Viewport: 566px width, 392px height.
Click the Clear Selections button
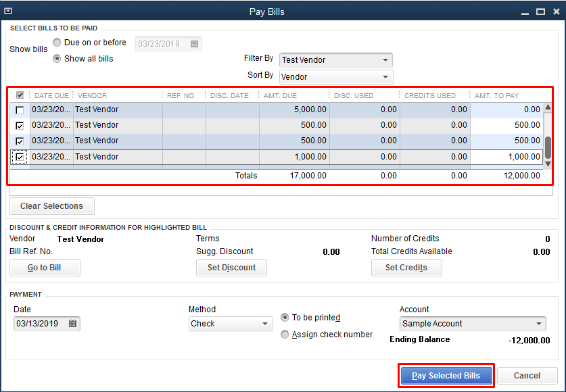52,206
